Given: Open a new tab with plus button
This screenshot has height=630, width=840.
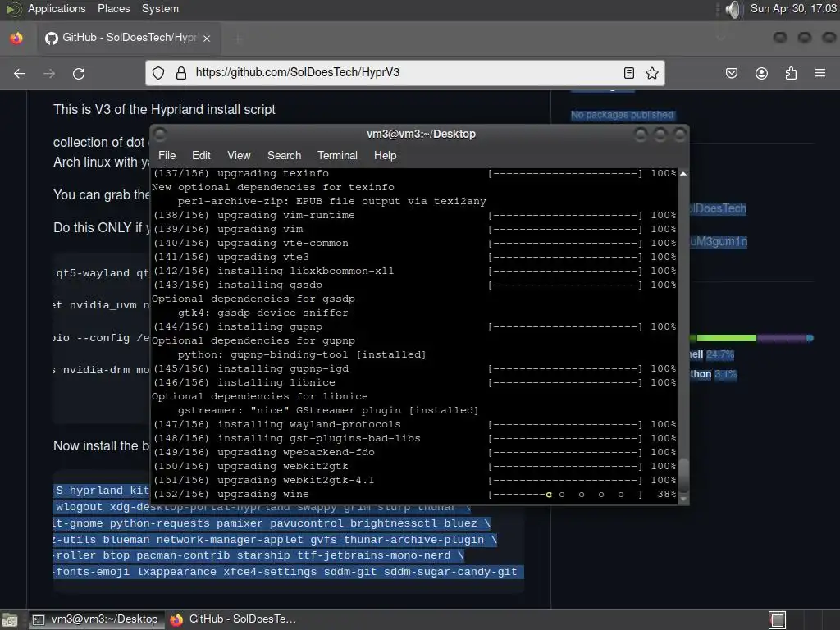Looking at the screenshot, I should (x=239, y=38).
